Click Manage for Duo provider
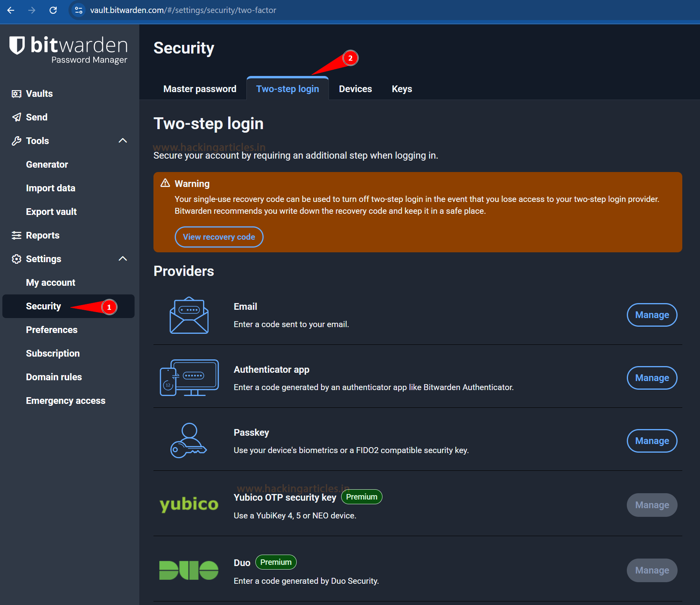The image size is (700, 605). coord(652,570)
